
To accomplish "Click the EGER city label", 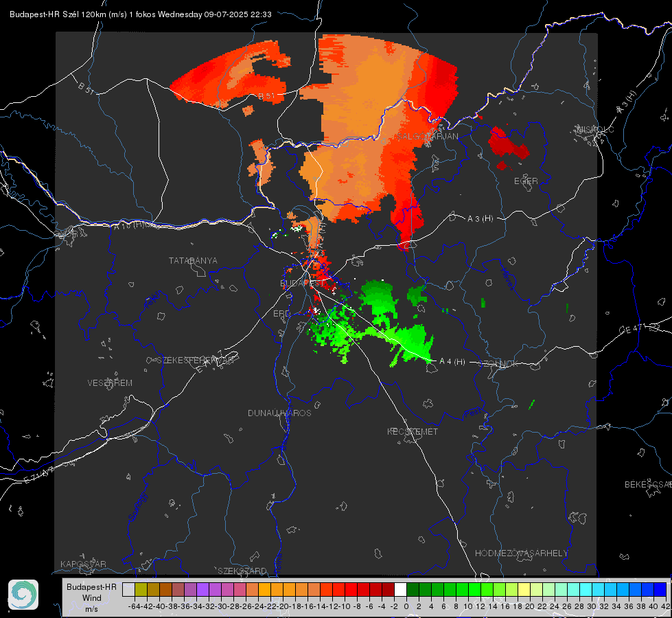I will tap(526, 181).
